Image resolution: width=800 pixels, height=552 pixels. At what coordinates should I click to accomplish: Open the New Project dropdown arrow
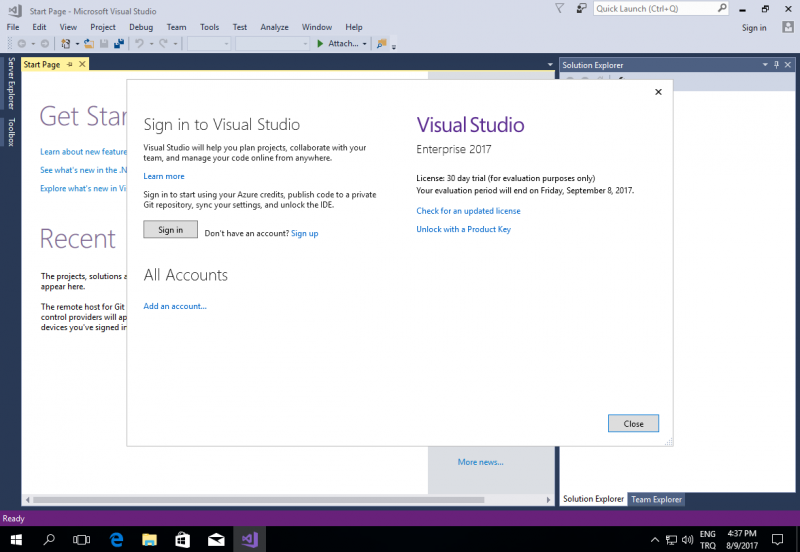tap(78, 44)
